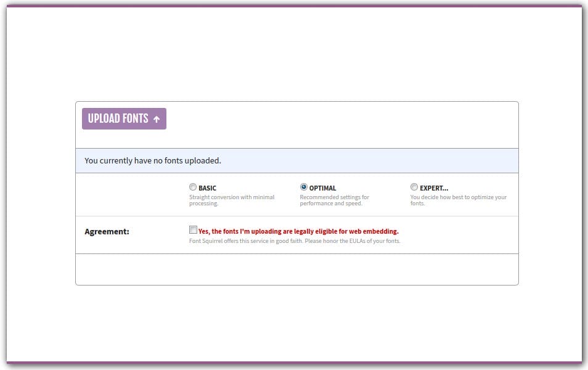Screen dimensions: 588x370
Task: Click the up arrow icon in Upload Fonts
Action: pos(157,119)
